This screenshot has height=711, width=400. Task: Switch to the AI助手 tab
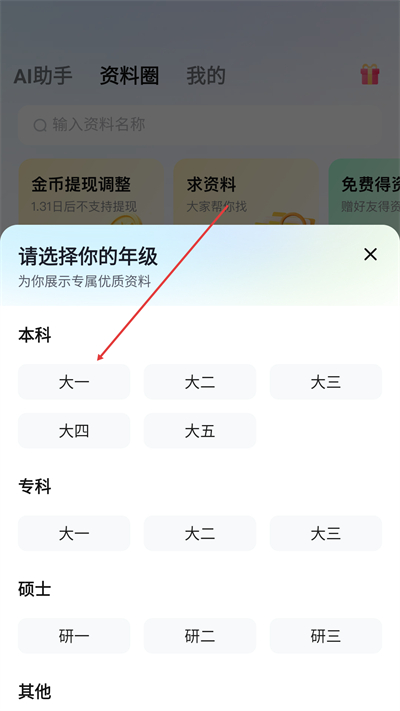pos(43,76)
